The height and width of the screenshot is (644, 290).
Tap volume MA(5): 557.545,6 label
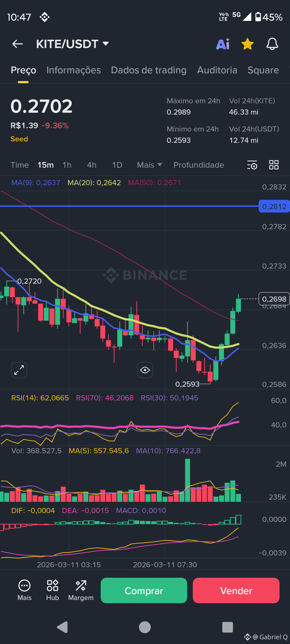point(99,451)
